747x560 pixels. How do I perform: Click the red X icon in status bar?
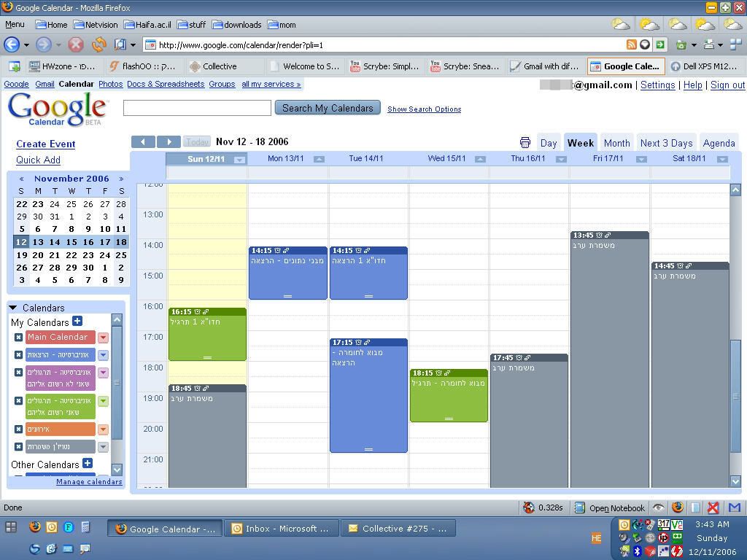coord(713,507)
